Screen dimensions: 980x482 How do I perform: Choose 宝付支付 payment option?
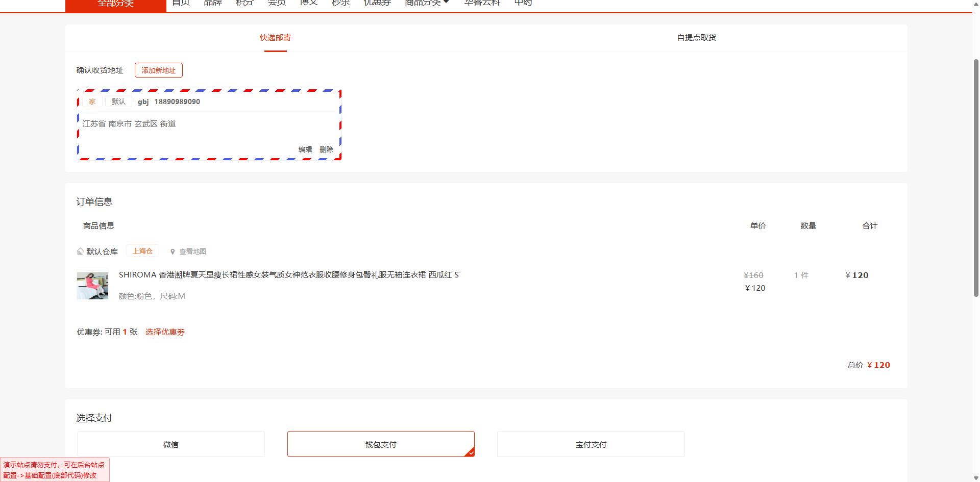tap(591, 444)
